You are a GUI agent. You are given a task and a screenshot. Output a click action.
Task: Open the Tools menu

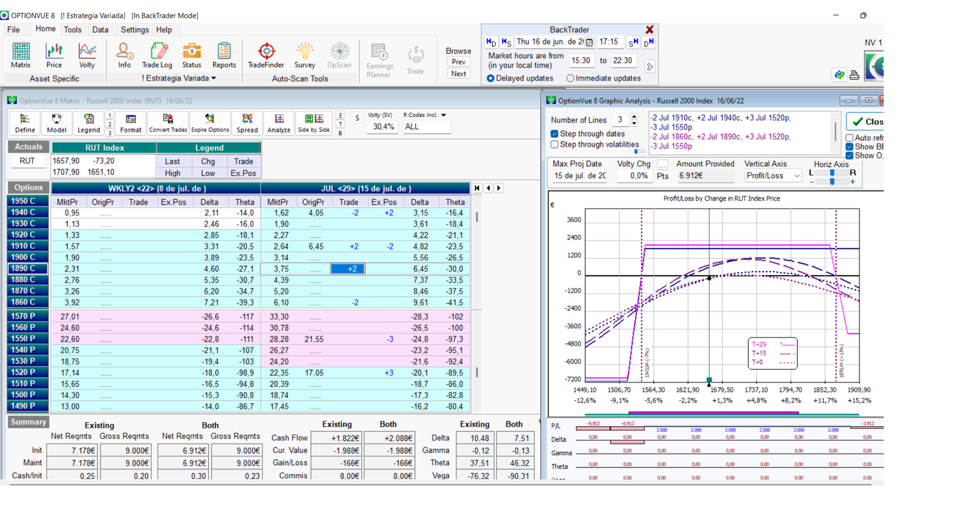(x=73, y=30)
